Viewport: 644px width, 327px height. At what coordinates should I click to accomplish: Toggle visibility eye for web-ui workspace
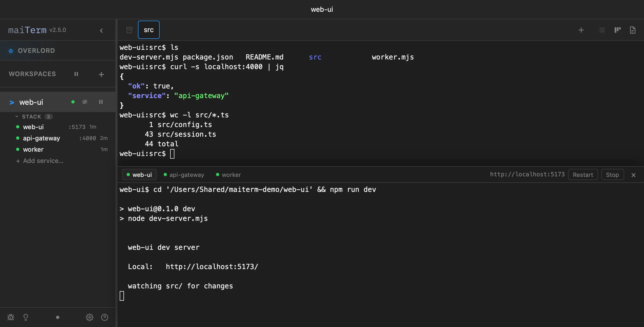[85, 102]
